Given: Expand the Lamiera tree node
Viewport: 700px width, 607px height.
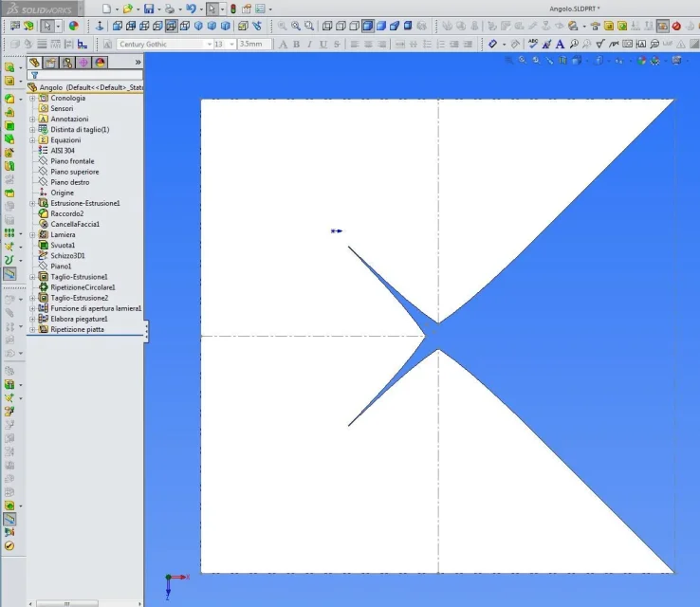Looking at the screenshot, I should pos(32,235).
